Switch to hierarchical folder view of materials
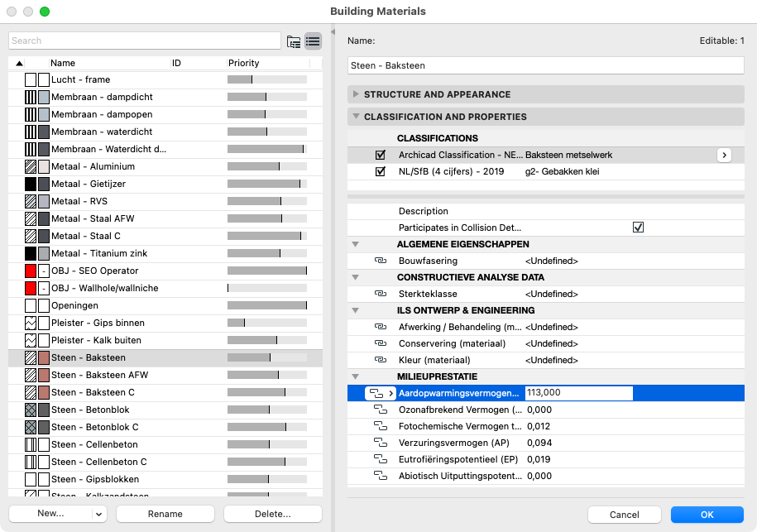Image resolution: width=757 pixels, height=532 pixels. click(x=294, y=41)
